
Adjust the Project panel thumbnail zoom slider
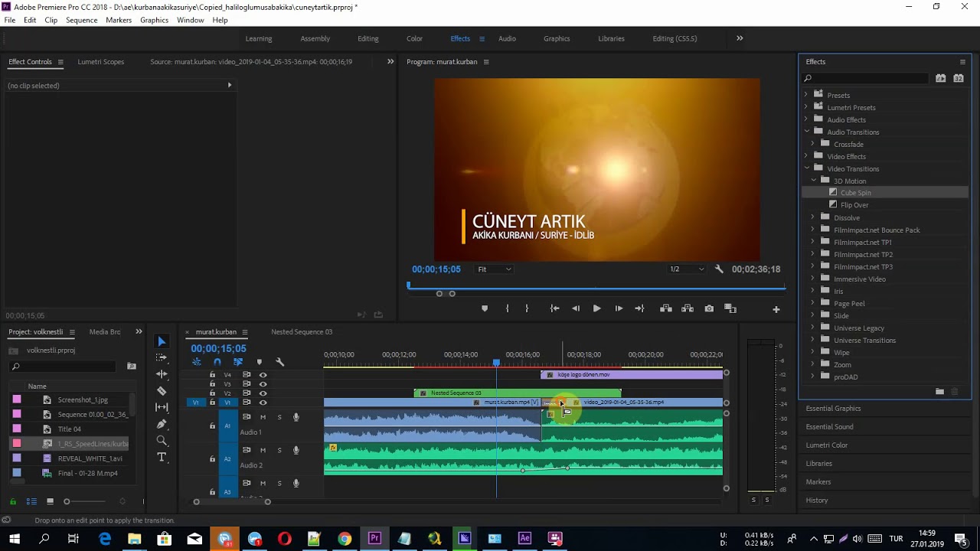[67, 501]
